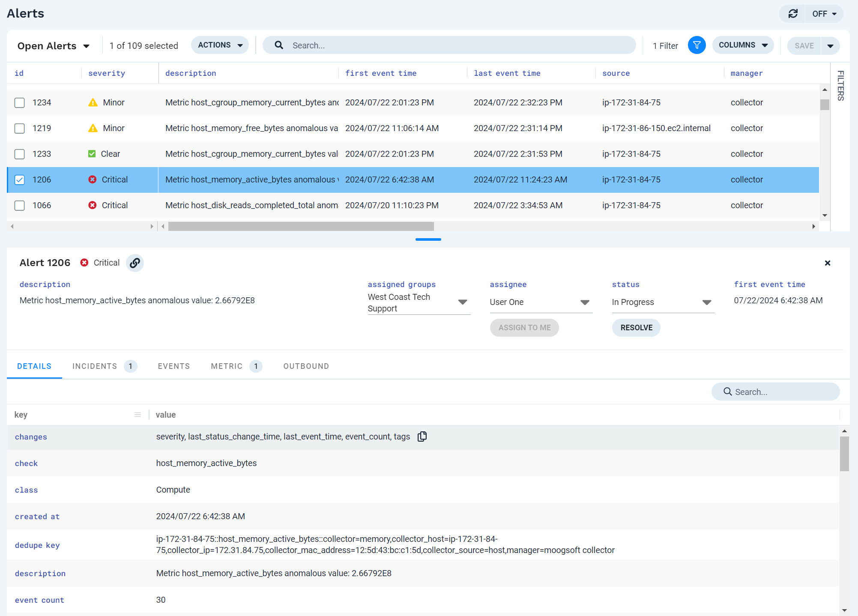Click the refresh alerts icon

click(792, 13)
